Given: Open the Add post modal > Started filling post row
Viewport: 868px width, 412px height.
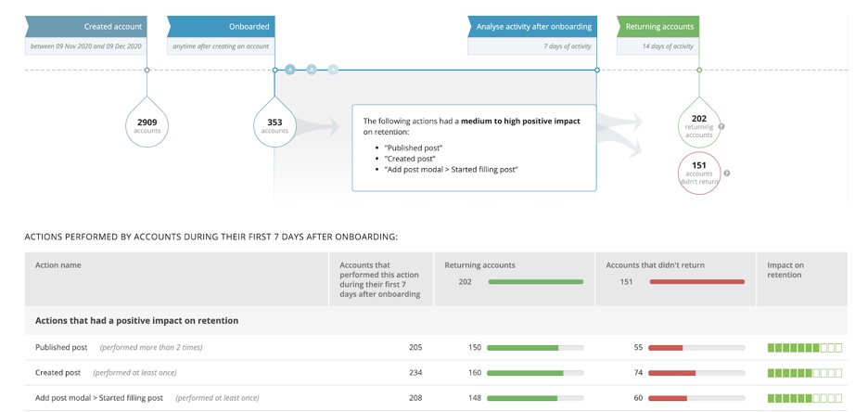Looking at the screenshot, I should (436, 398).
